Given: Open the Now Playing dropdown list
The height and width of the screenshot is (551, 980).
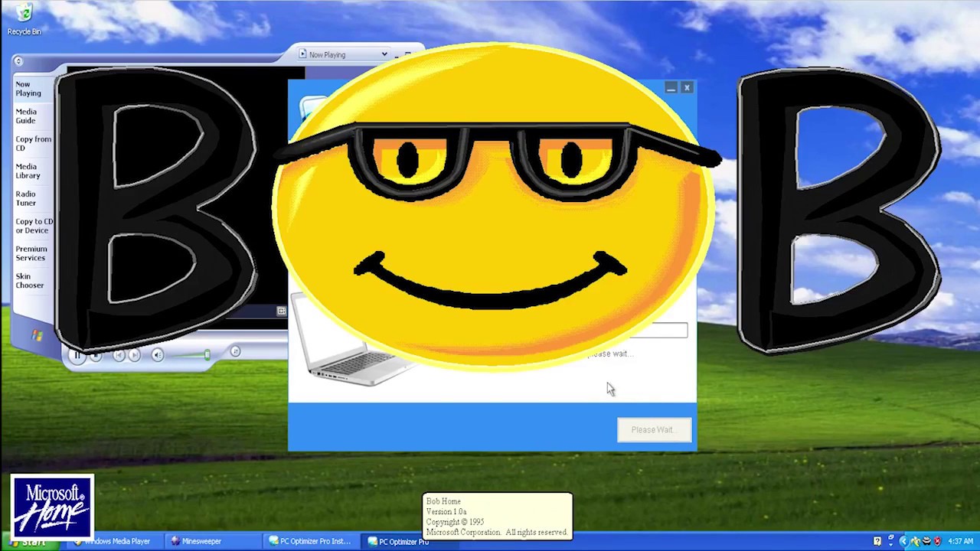Looking at the screenshot, I should pos(384,54).
